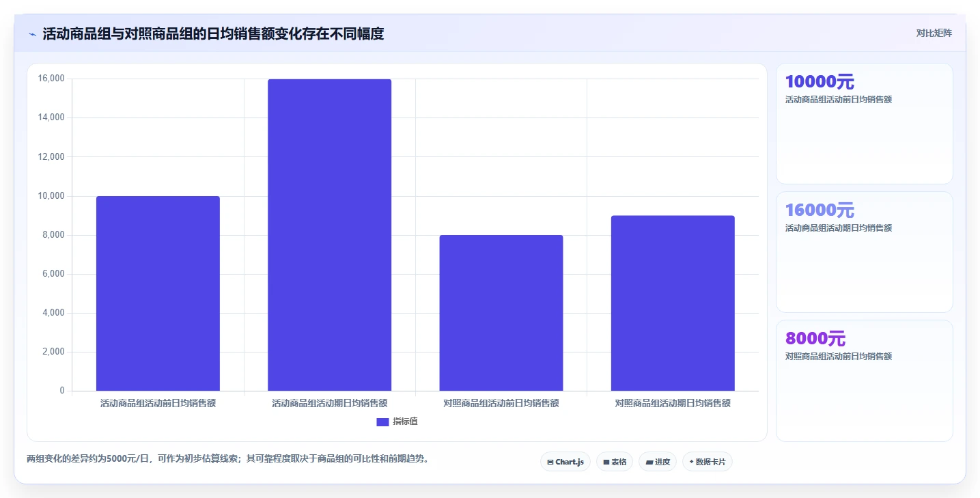Click the 对比矩阵 label in header

click(934, 33)
